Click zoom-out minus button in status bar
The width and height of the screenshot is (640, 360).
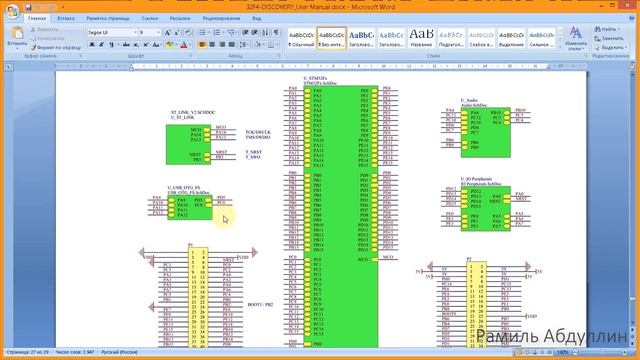(576, 352)
